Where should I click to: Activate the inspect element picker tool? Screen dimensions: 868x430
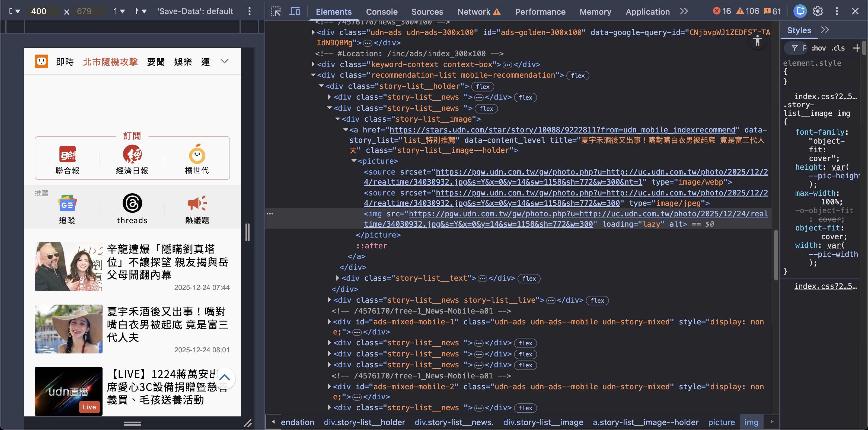[276, 11]
